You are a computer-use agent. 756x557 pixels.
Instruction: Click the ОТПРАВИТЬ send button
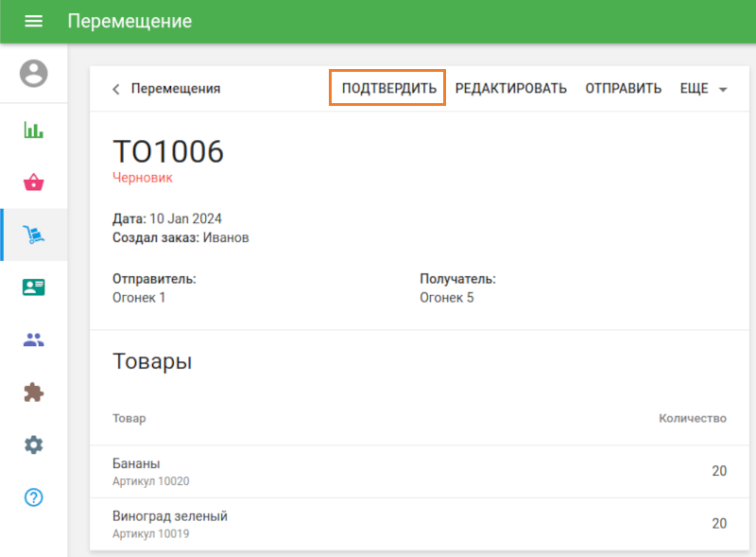[x=623, y=87]
